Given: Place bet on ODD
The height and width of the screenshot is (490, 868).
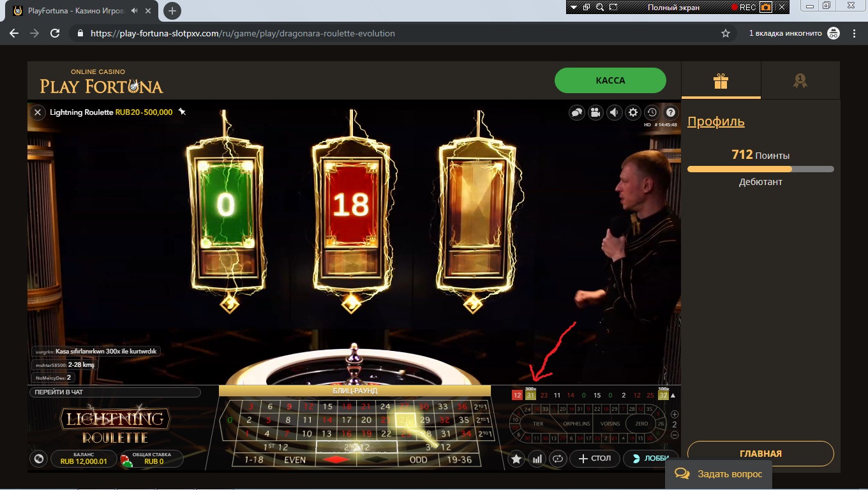Looking at the screenshot, I should point(419,459).
